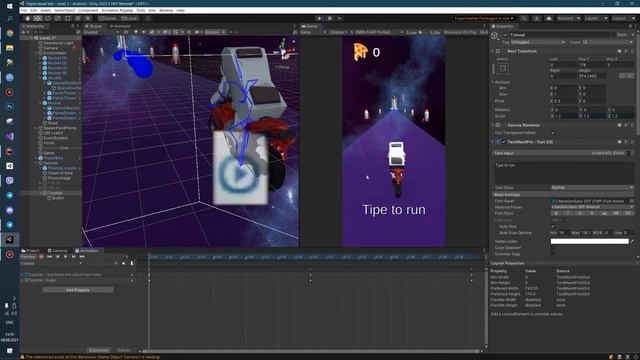640x360 pixels.
Task: Expand the Tutorial Text Mesh Pro Font Color property
Action: pyautogui.click(x=22, y=275)
